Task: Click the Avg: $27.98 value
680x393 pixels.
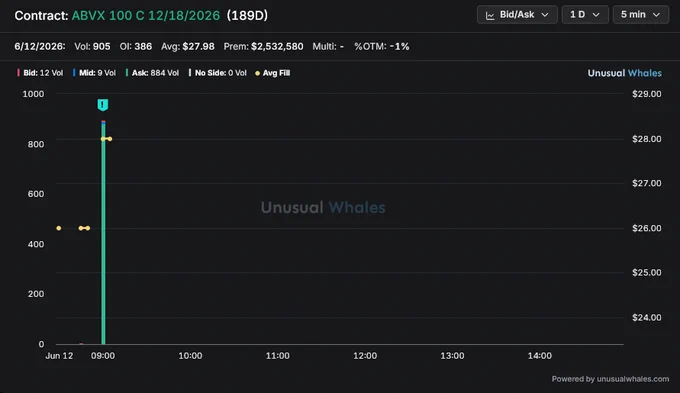Action: point(188,46)
